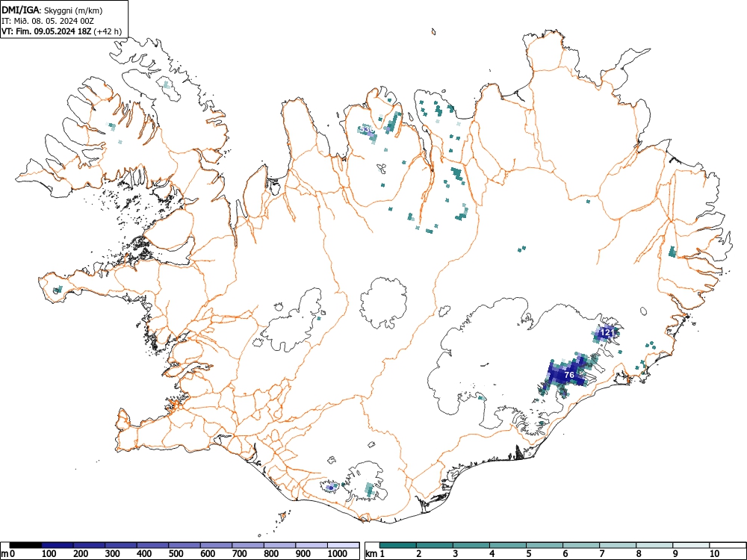The image size is (747, 560).
Task: Select the swatch between 200 and 300 m
Action: pyautogui.click(x=89, y=545)
